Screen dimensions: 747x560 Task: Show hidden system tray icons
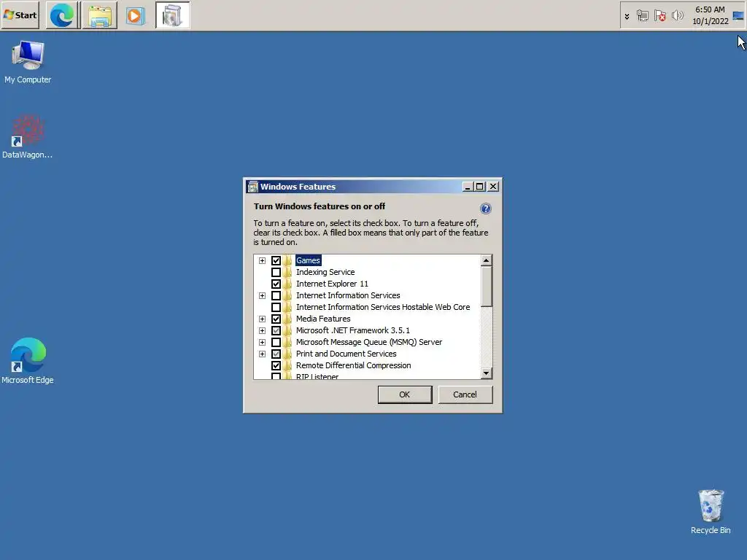click(627, 16)
